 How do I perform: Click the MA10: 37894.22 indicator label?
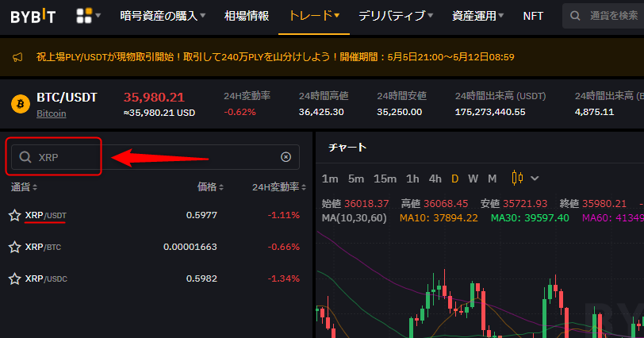[439, 217]
